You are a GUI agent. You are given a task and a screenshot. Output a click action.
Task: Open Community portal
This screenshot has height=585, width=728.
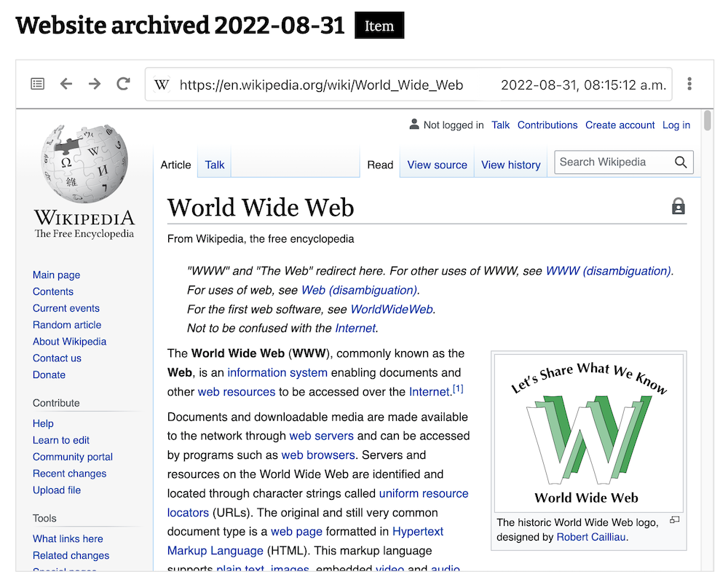72,458
